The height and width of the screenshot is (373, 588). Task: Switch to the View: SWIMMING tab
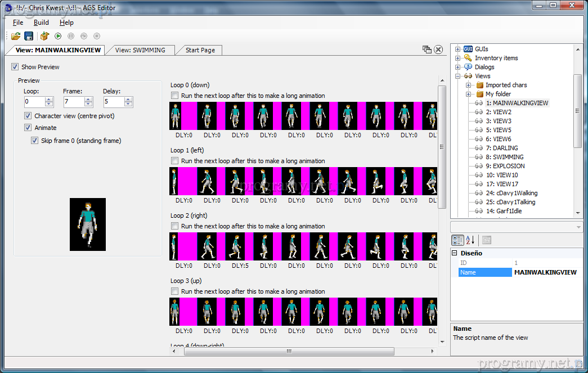(140, 50)
